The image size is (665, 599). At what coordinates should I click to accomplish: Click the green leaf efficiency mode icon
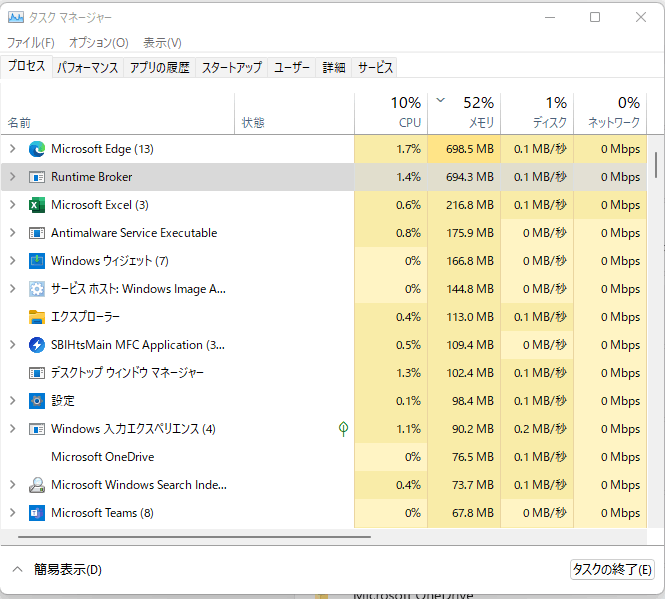(x=344, y=429)
